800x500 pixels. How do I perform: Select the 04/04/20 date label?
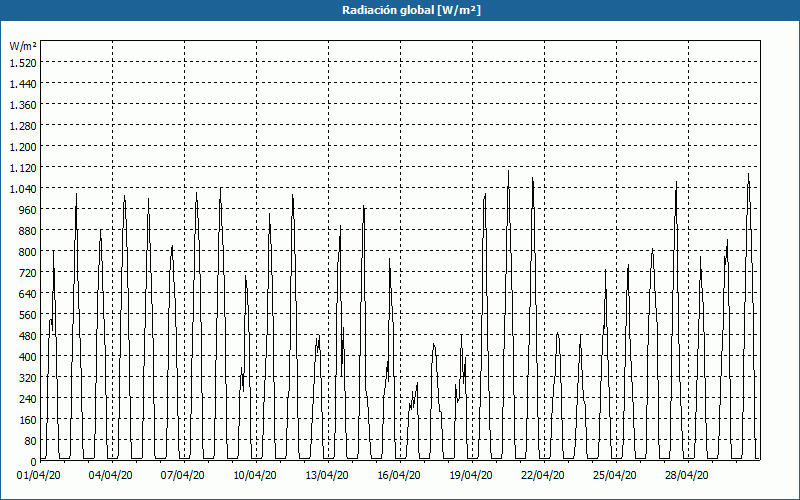point(111,476)
